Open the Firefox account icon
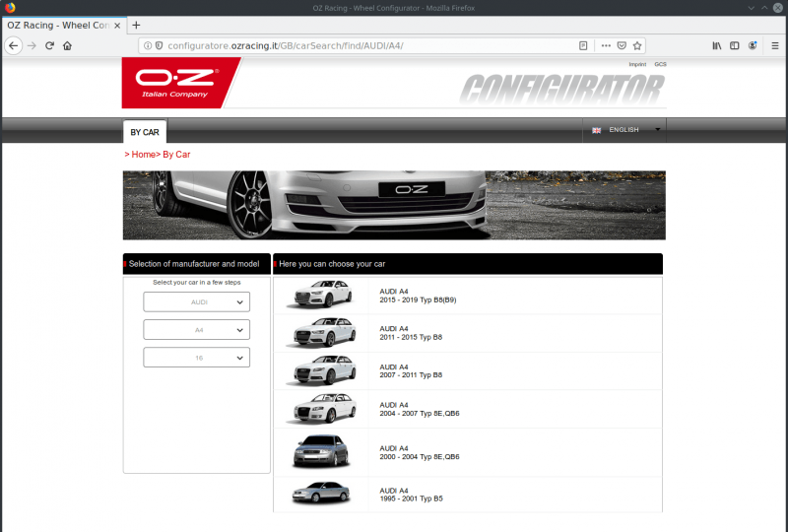 pos(753,45)
